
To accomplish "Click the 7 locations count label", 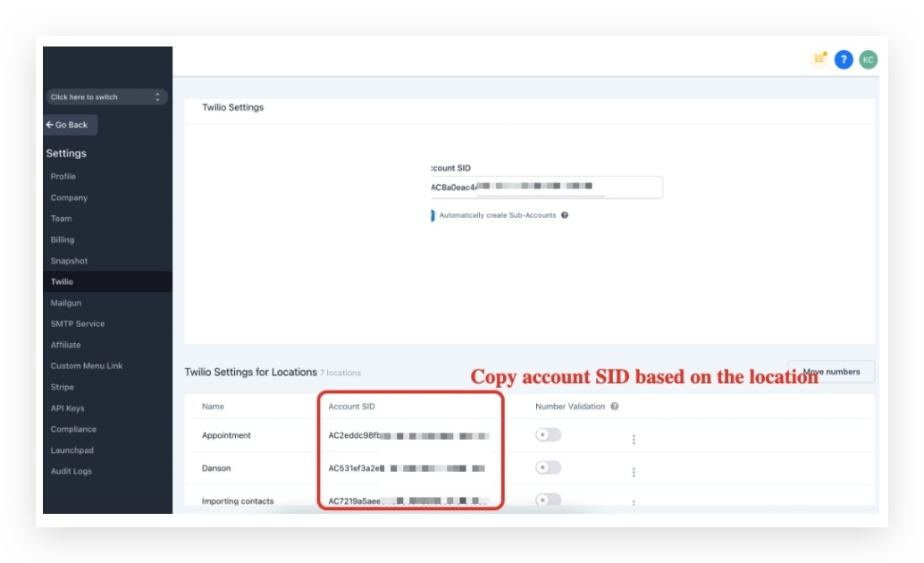I will tap(340, 373).
